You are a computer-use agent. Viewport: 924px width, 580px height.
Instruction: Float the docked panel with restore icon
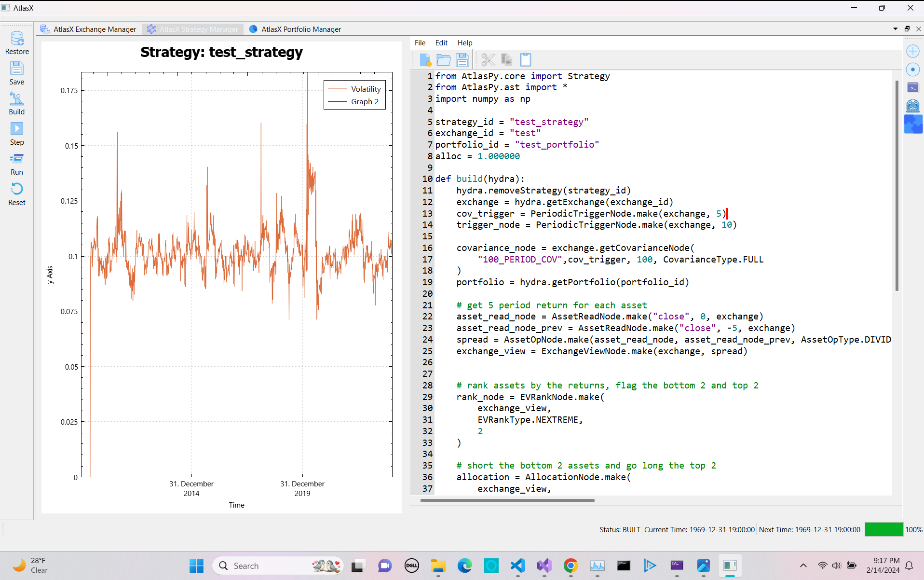coord(907,29)
